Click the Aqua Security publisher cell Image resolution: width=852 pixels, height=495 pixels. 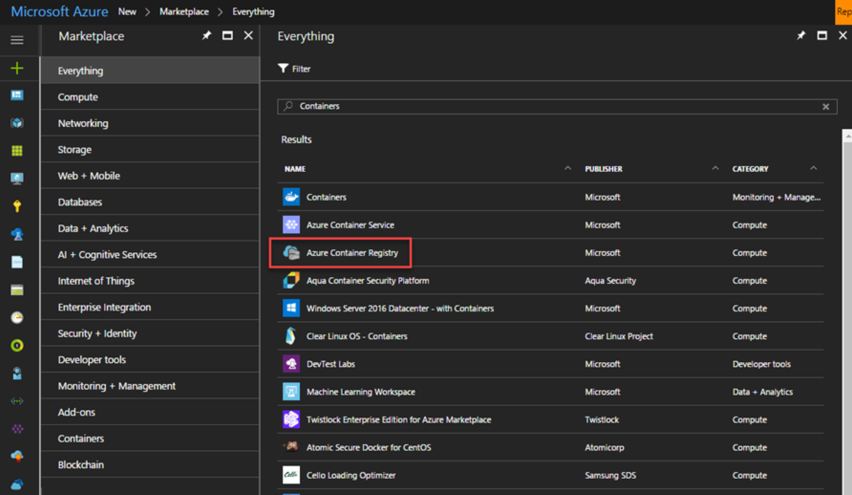(x=610, y=280)
